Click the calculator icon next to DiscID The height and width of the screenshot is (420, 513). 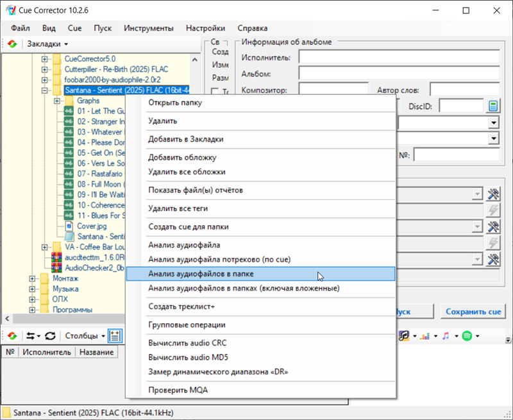(x=493, y=106)
